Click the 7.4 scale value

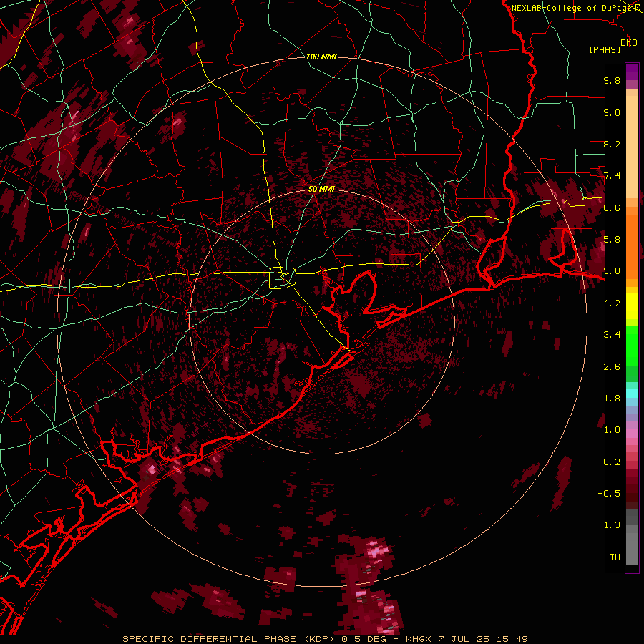pyautogui.click(x=612, y=176)
